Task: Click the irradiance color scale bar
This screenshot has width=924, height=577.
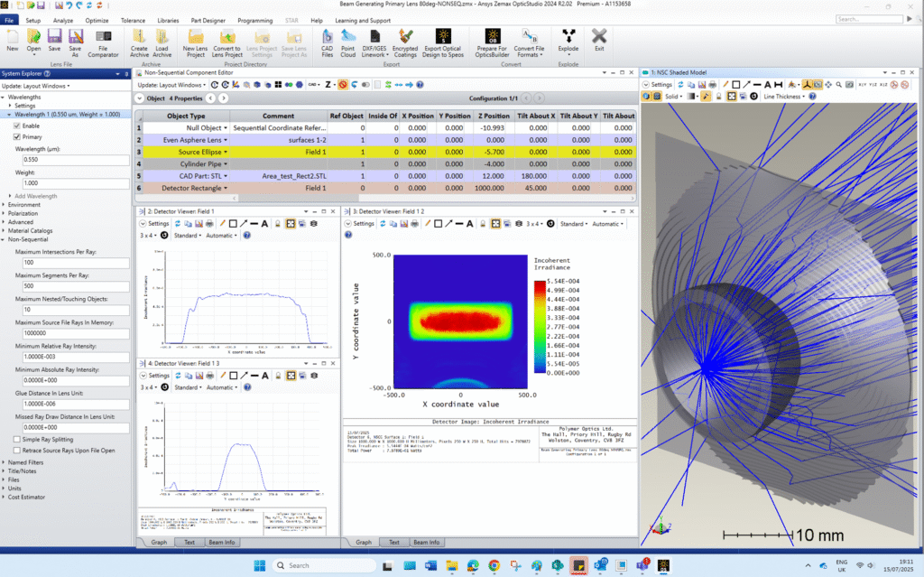Action: (540, 327)
